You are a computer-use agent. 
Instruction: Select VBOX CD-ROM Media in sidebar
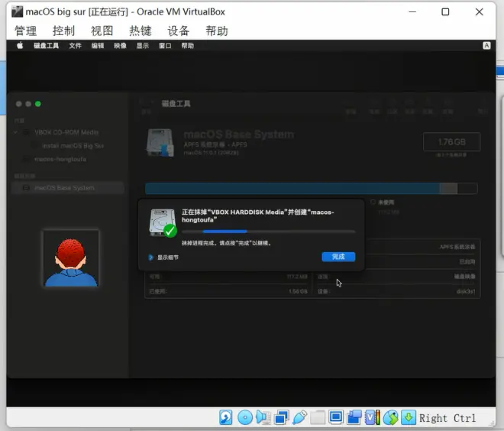coord(66,132)
